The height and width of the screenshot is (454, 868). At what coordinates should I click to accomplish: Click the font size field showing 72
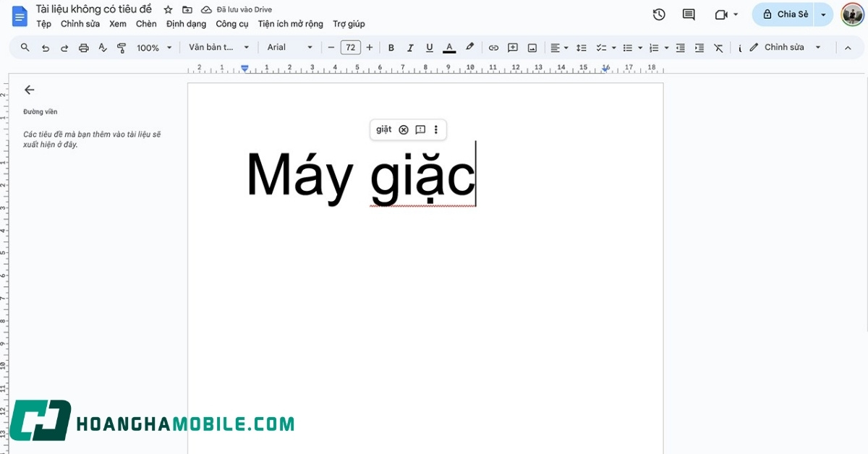pyautogui.click(x=350, y=48)
